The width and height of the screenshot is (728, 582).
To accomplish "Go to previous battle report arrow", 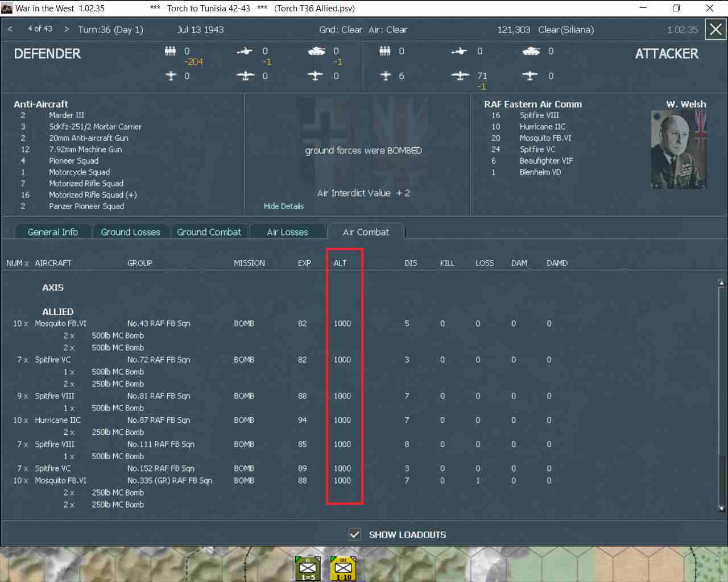I will coord(10,29).
